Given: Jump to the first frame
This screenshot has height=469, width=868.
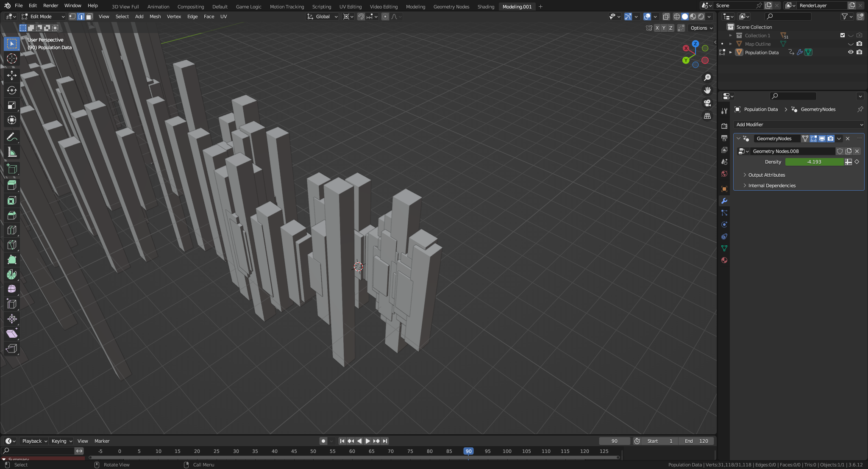Looking at the screenshot, I should (342, 441).
